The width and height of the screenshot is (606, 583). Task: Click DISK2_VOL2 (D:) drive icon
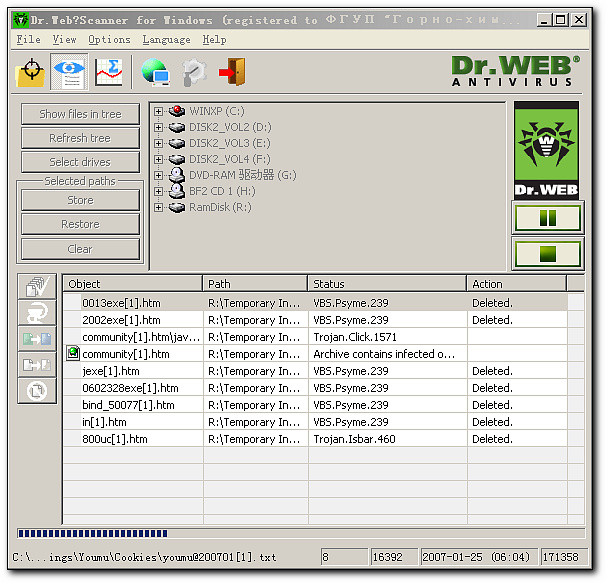pos(177,127)
